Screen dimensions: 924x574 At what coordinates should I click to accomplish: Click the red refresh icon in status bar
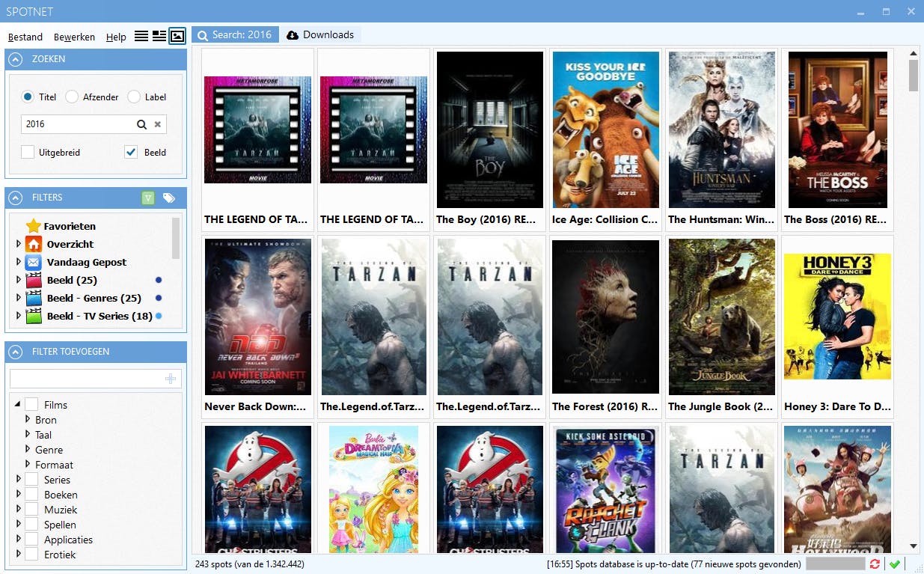(875, 564)
